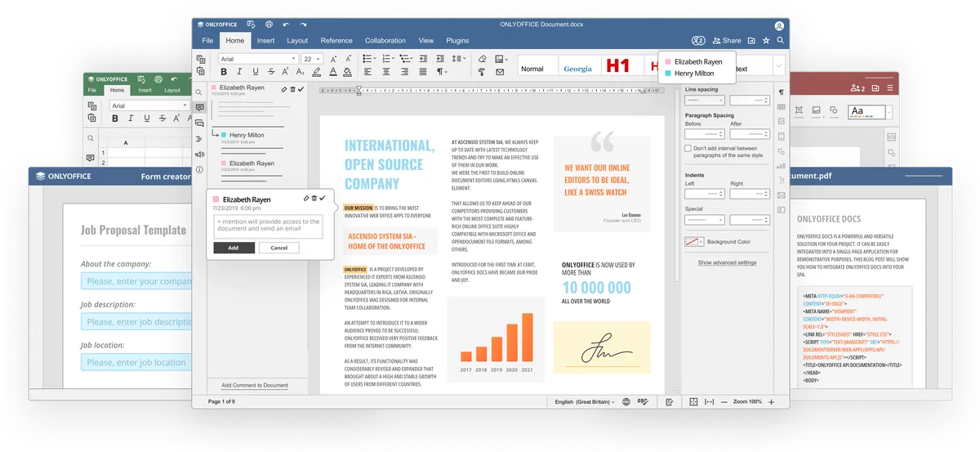Click the decrease indent icon
This screenshot has height=452, width=980.
coord(423,59)
